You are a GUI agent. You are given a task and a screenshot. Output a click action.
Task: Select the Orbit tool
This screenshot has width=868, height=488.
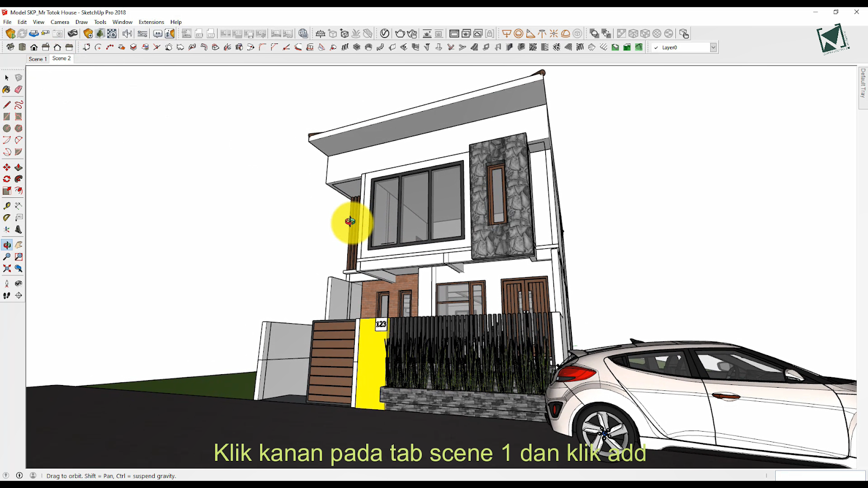[x=7, y=245]
